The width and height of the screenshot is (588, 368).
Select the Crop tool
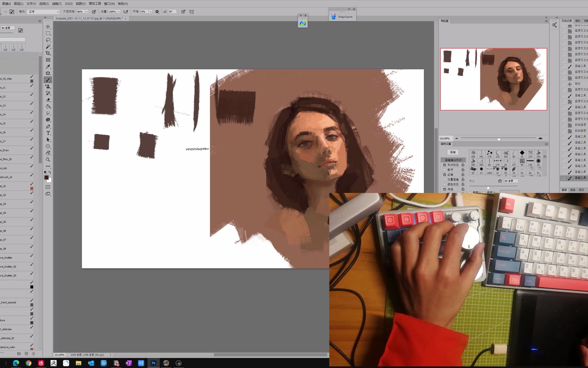[x=48, y=53]
